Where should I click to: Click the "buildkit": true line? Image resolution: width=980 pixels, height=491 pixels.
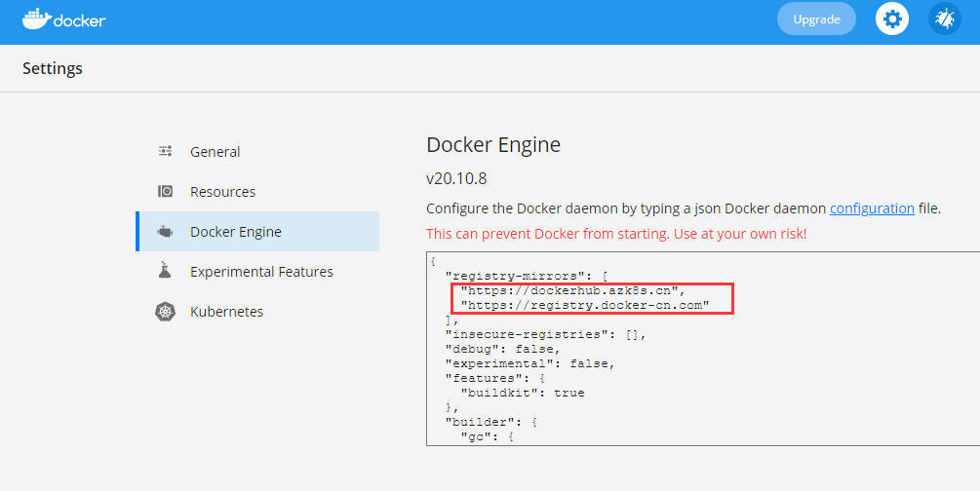click(x=523, y=393)
